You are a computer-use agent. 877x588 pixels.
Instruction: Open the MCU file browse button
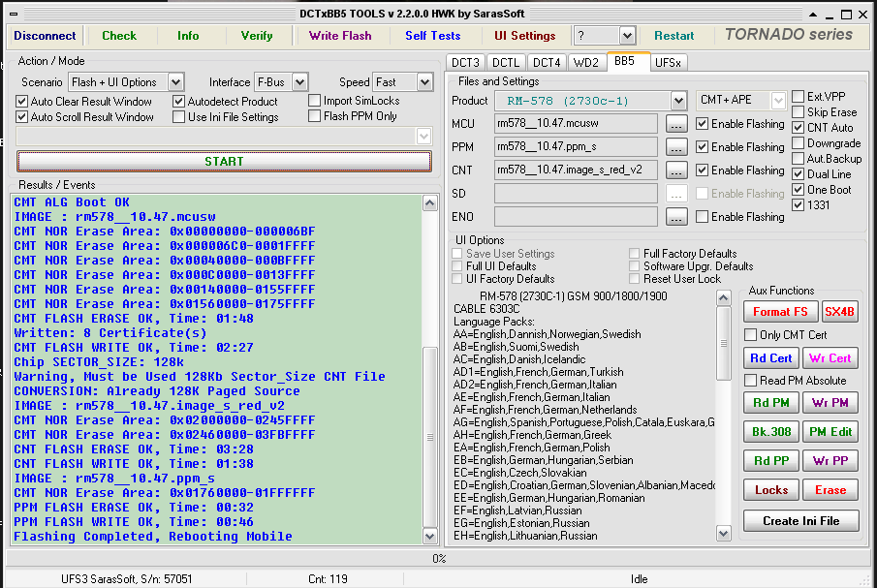676,124
